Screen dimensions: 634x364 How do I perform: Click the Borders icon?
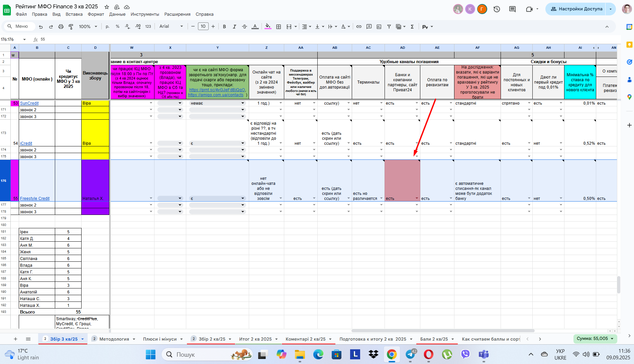(x=279, y=27)
